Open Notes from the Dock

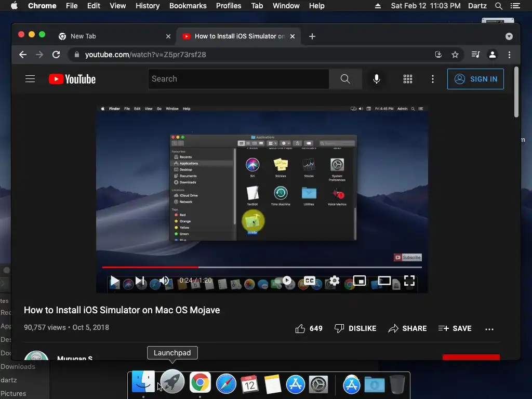click(272, 384)
